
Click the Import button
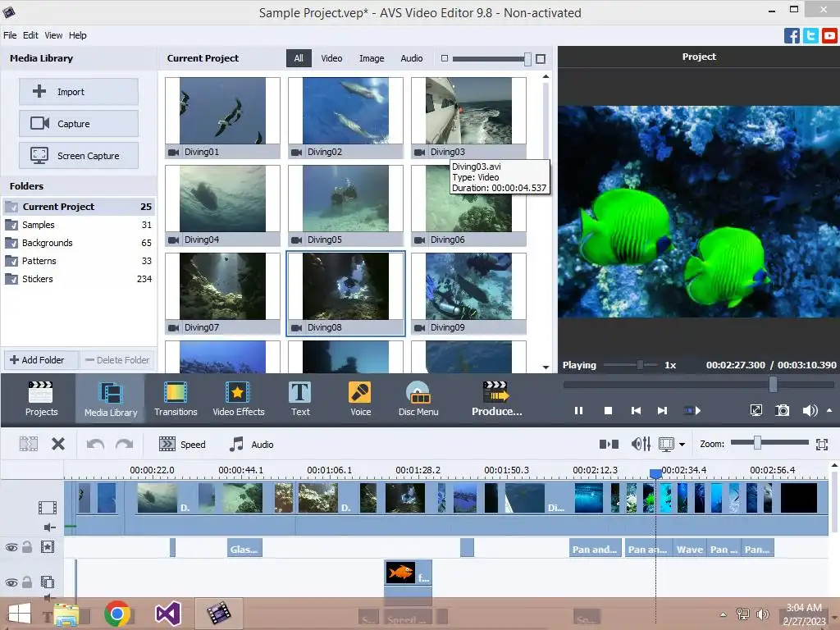click(x=79, y=92)
